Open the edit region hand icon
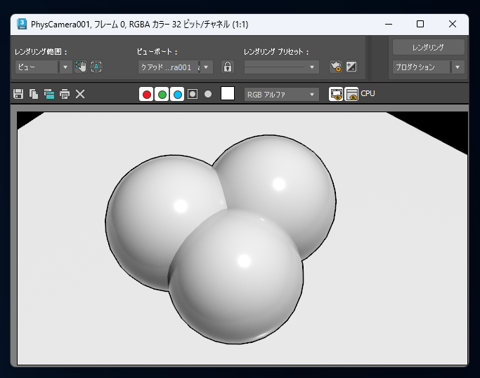Screen dimensions: 480x378 click(x=81, y=67)
